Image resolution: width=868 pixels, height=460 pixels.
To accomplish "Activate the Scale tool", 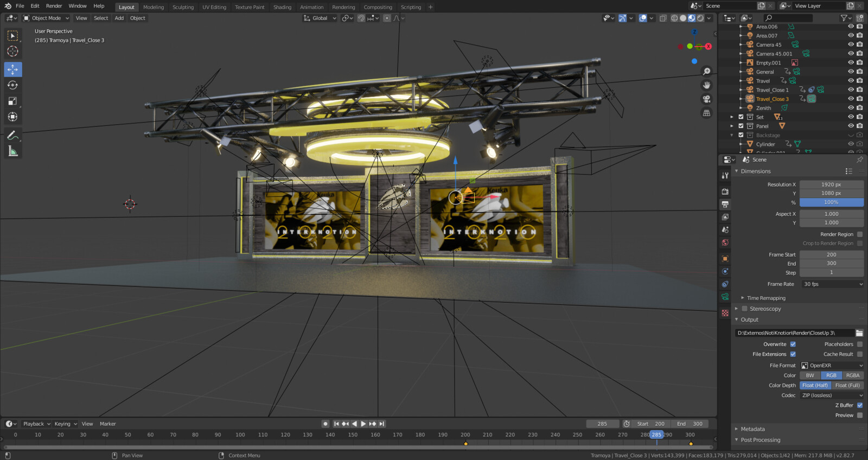I will click(12, 101).
